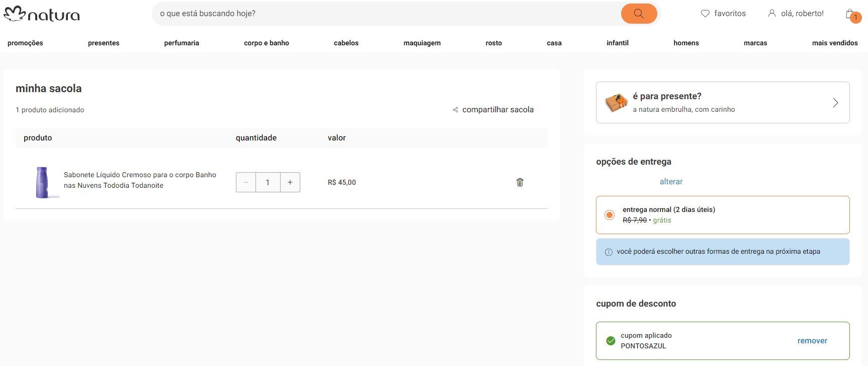Click 1 produto adicionado text
This screenshot has width=868, height=366.
(x=50, y=110)
